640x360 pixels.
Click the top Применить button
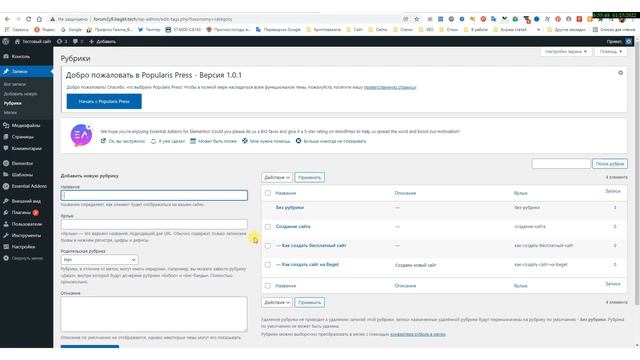pyautogui.click(x=309, y=177)
